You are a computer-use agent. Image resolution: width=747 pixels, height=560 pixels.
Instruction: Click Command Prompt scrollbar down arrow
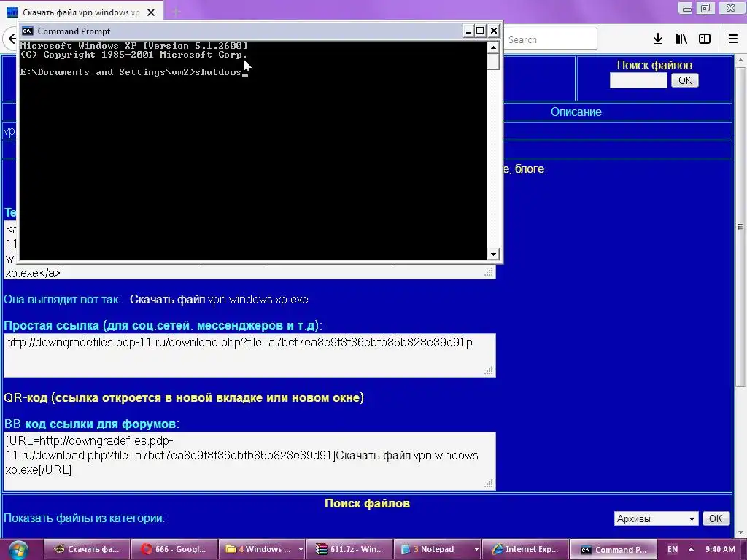[x=493, y=254]
